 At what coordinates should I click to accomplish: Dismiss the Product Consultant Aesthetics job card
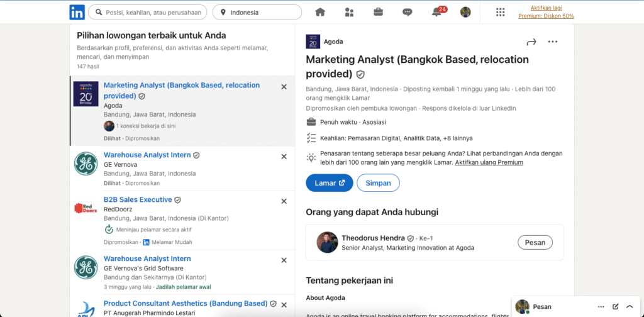pos(284,304)
